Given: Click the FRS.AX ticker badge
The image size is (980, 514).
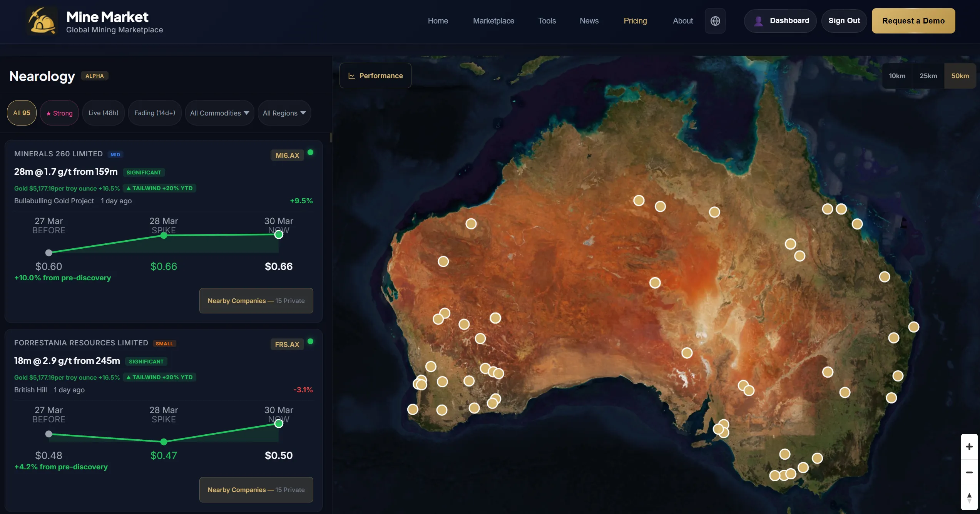Looking at the screenshot, I should 287,344.
